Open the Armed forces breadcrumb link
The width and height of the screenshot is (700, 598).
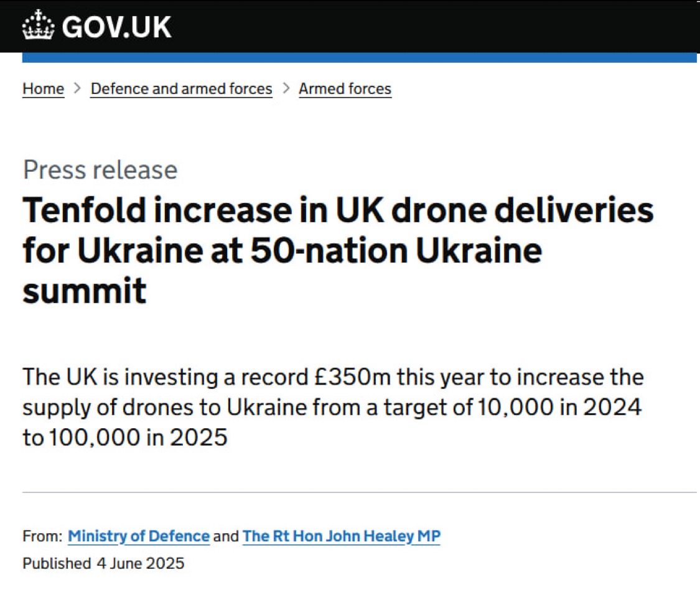tap(345, 89)
